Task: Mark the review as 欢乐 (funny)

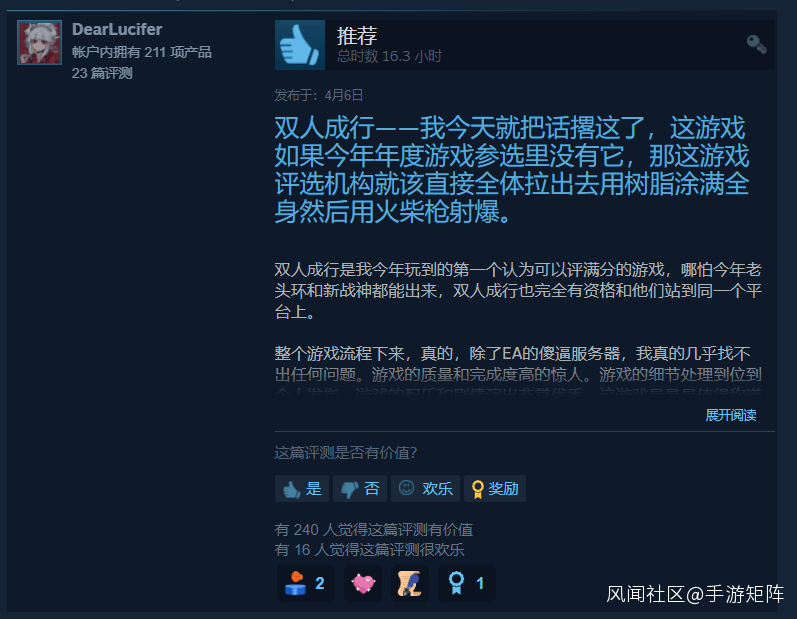Action: click(x=425, y=488)
